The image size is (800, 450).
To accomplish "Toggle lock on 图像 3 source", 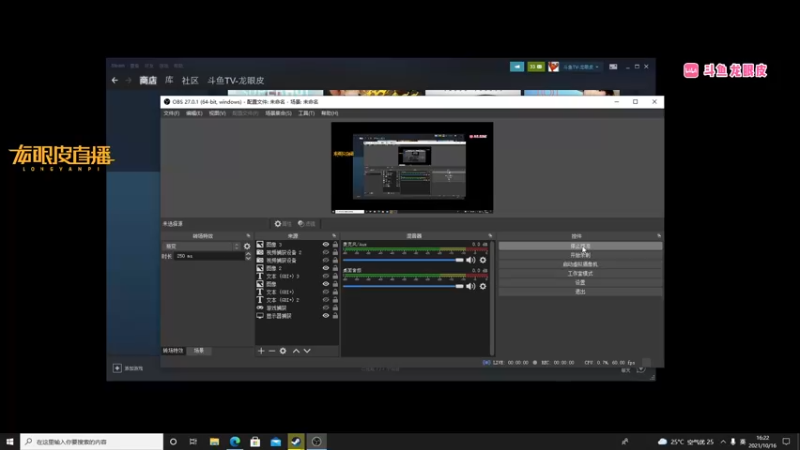I will tap(335, 244).
